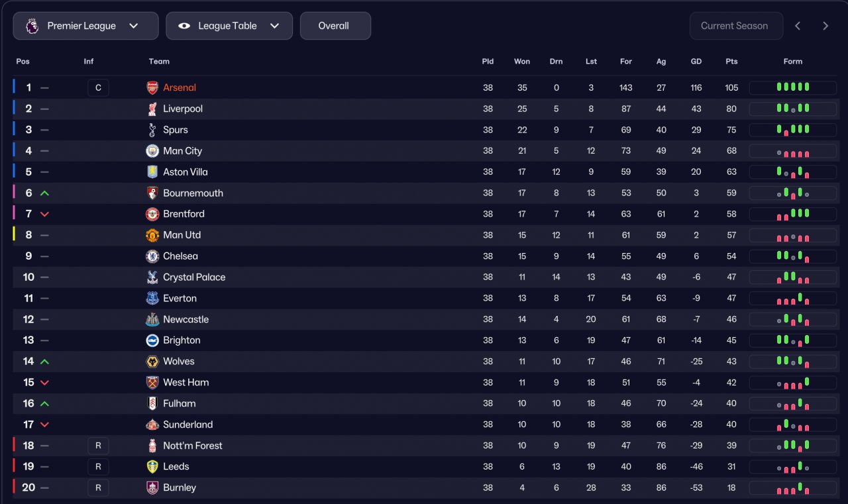Sort table by the Pts column header
The width and height of the screenshot is (848, 504).
[731, 62]
